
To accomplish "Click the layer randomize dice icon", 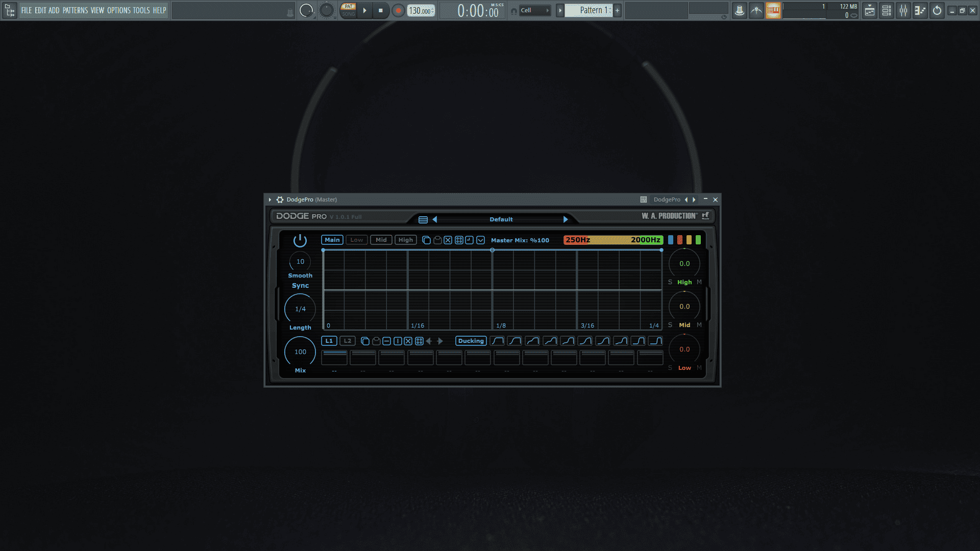I will 419,341.
